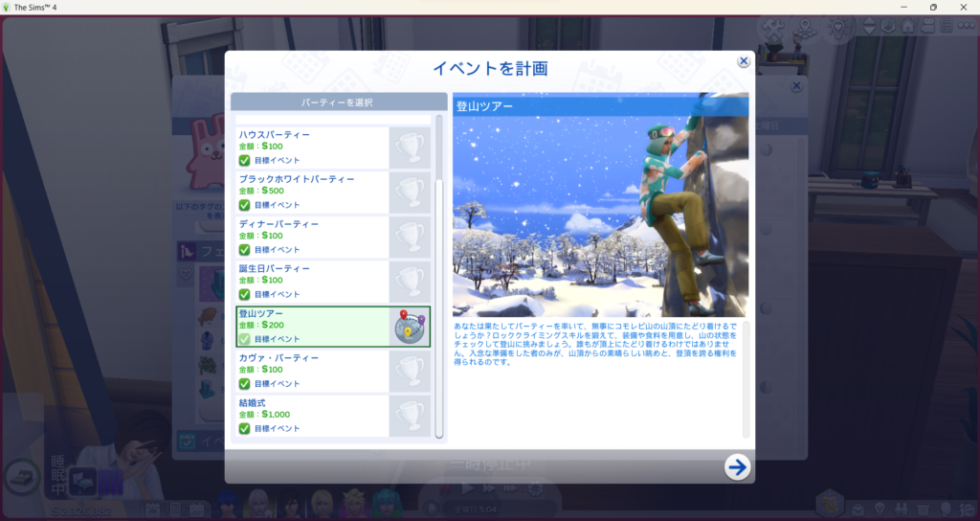The image size is (980, 521).
Task: Proceed with the blue next arrow button
Action: pyautogui.click(x=738, y=467)
